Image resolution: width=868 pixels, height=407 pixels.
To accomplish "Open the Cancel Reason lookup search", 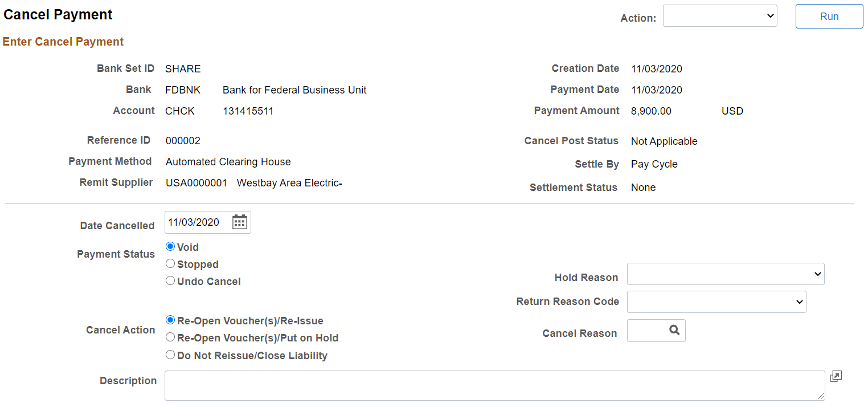I will [674, 330].
